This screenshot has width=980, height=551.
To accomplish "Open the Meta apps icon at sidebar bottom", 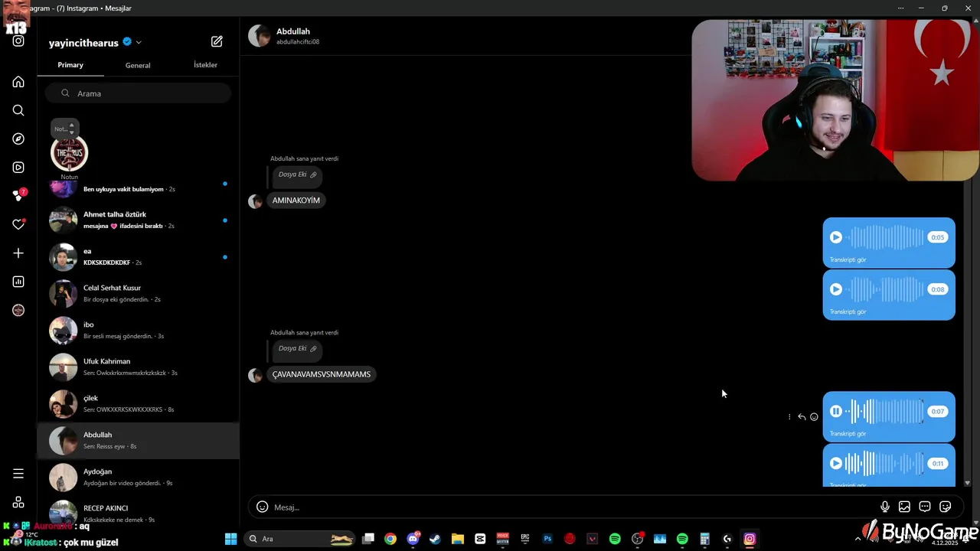I will [x=18, y=502].
